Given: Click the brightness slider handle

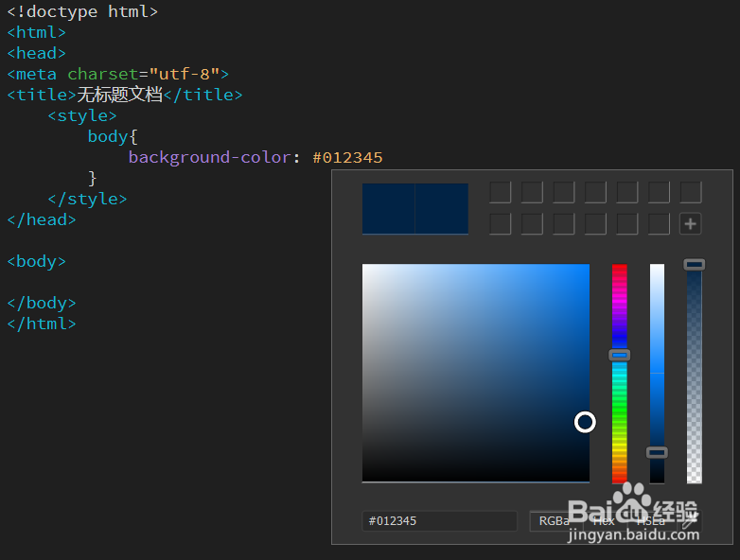Looking at the screenshot, I should [x=657, y=453].
